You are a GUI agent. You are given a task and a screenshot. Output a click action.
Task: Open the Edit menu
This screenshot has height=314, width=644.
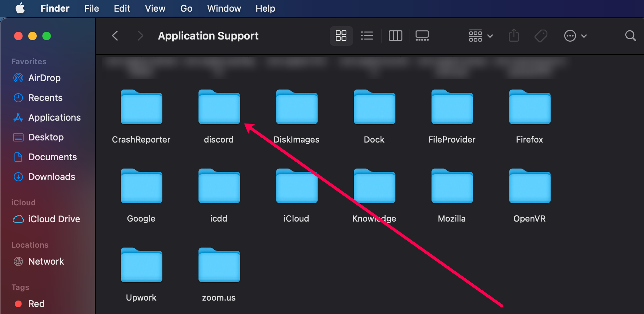[122, 8]
